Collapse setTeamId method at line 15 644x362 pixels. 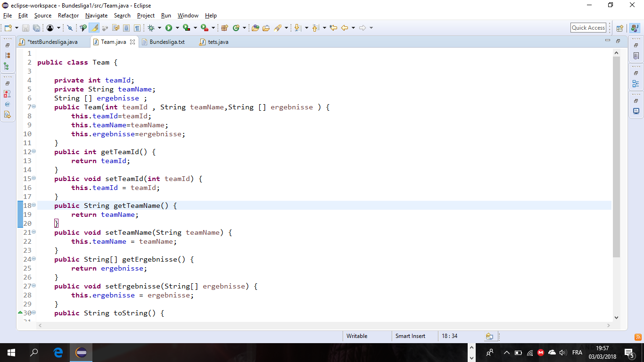[34, 179]
